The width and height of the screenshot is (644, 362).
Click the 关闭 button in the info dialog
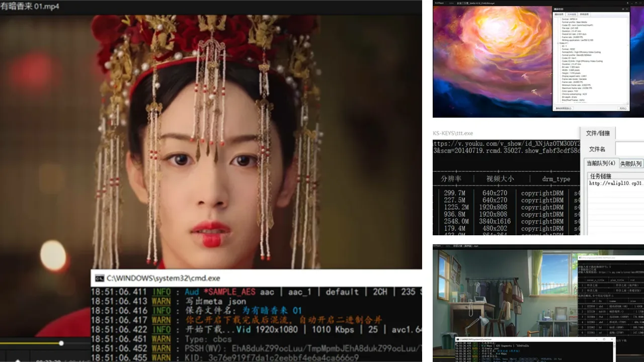(x=623, y=108)
